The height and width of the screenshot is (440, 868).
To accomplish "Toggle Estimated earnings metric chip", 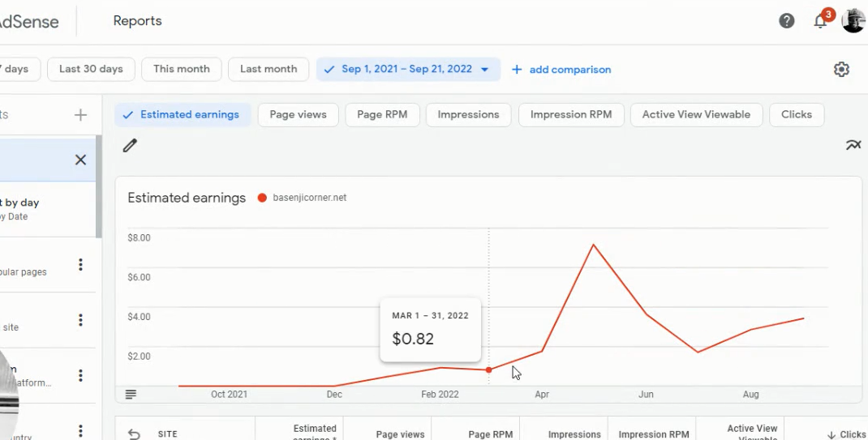I will [x=183, y=114].
